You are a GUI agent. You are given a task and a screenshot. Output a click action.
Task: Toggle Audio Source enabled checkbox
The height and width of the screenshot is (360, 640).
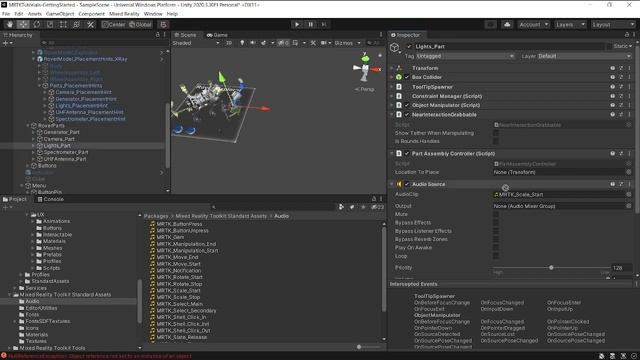click(x=407, y=184)
